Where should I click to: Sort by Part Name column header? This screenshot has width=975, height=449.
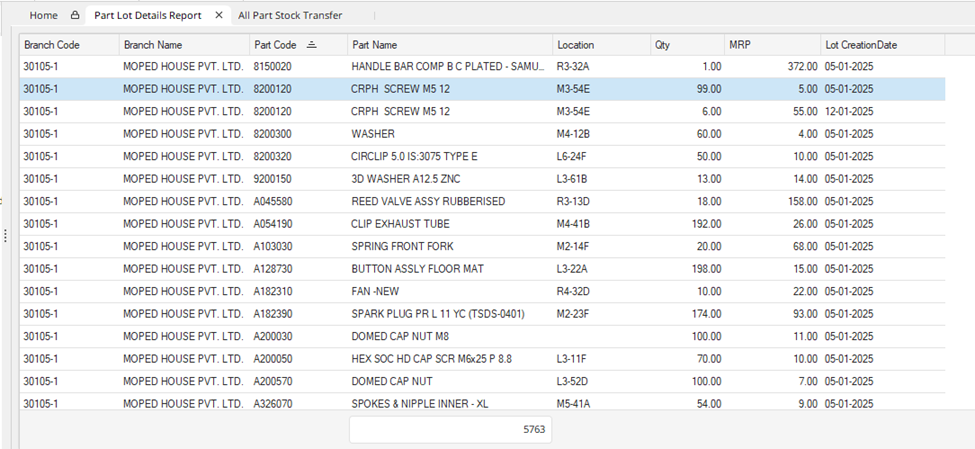point(375,45)
